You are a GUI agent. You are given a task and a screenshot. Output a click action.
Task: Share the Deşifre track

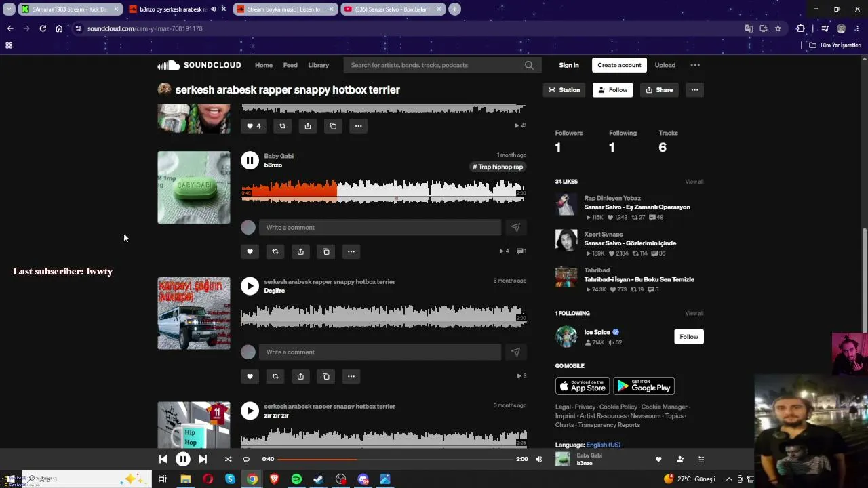pyautogui.click(x=300, y=376)
